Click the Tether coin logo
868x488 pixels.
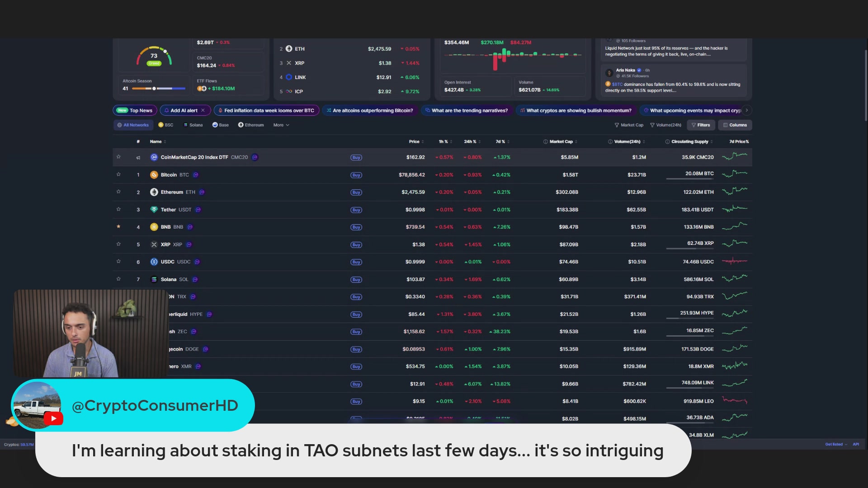154,210
